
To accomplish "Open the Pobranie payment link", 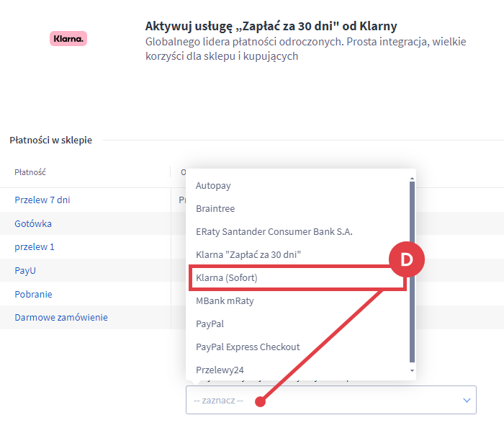I will tap(33, 294).
